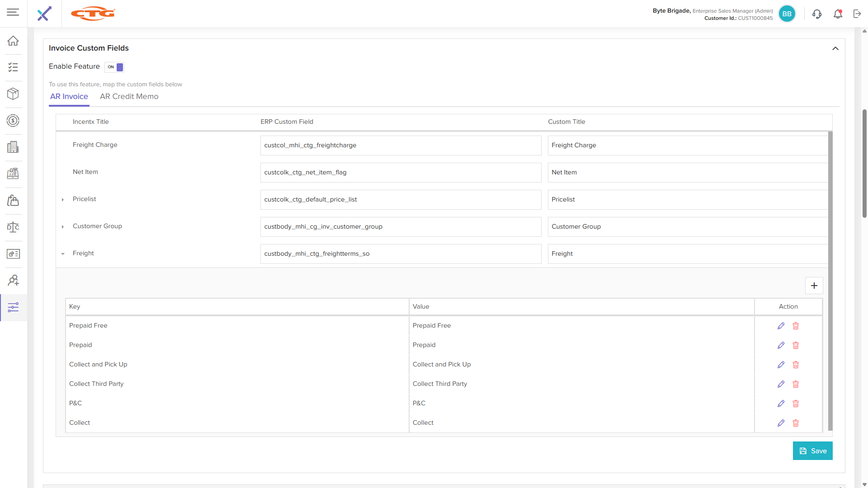Open the box package sidebar icon
Image resolution: width=868 pixels, height=488 pixels.
(13, 94)
